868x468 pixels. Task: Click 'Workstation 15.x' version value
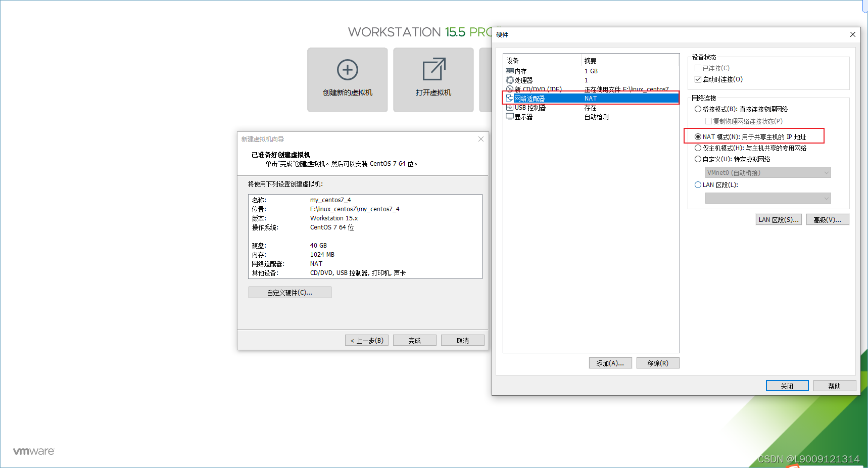coord(334,218)
